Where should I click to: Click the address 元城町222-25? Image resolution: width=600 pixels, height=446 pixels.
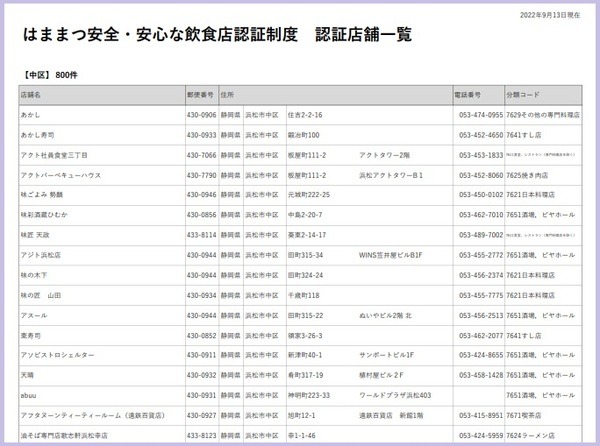309,195
